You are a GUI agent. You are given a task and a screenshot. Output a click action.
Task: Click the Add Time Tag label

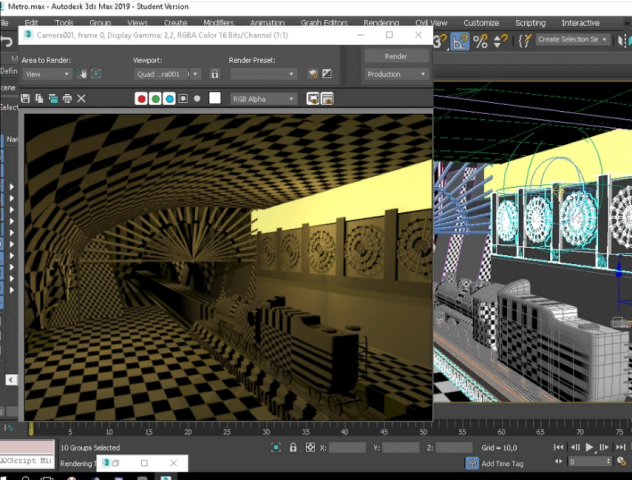pyautogui.click(x=502, y=464)
